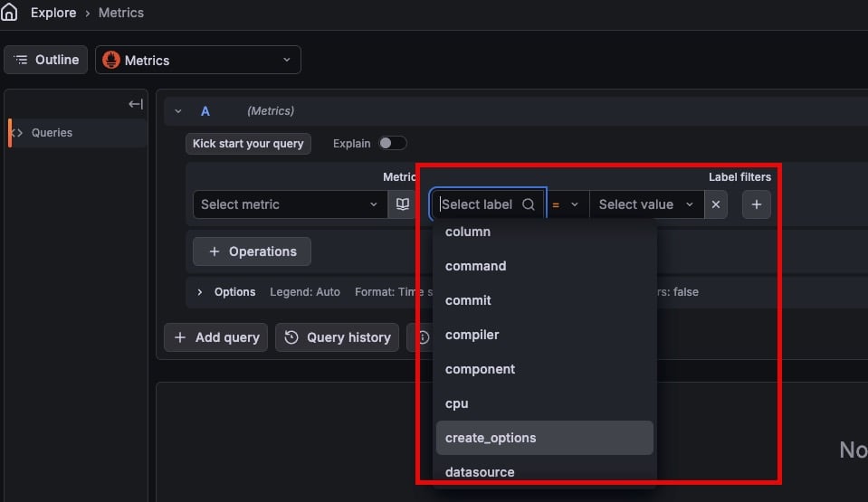The height and width of the screenshot is (502, 868).
Task: Open the Select metric dropdown
Action: (x=290, y=204)
